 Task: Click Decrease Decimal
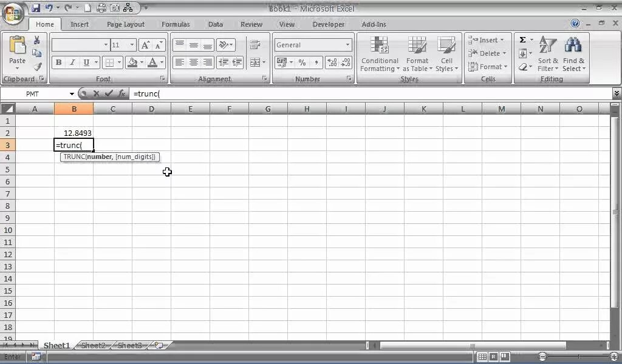[346, 62]
